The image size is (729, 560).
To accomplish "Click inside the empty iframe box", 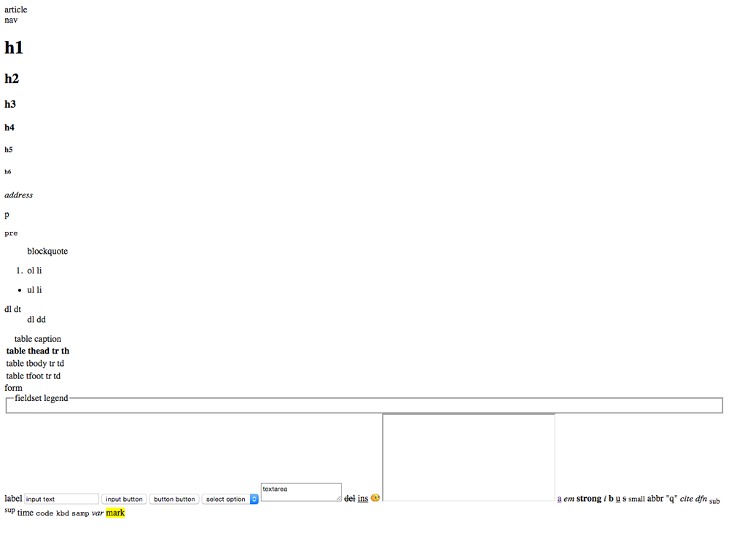I will (x=468, y=457).
